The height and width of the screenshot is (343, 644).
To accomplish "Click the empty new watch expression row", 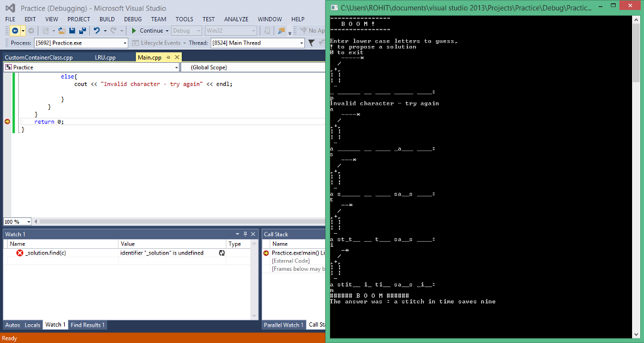I will 127,261.
